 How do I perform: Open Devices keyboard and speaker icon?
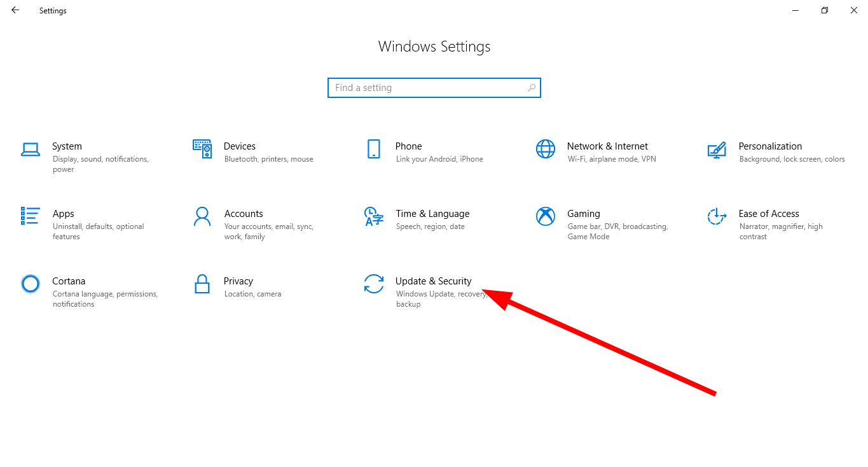[x=202, y=149]
